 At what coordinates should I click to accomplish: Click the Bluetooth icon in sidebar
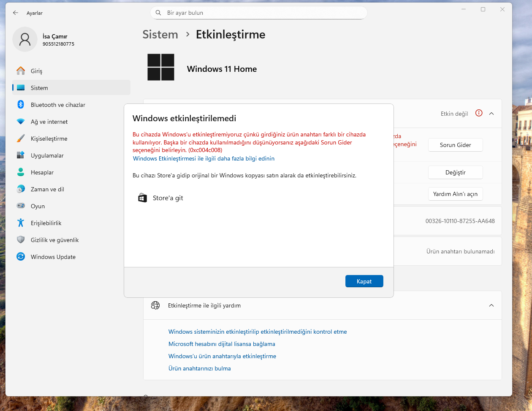click(21, 105)
